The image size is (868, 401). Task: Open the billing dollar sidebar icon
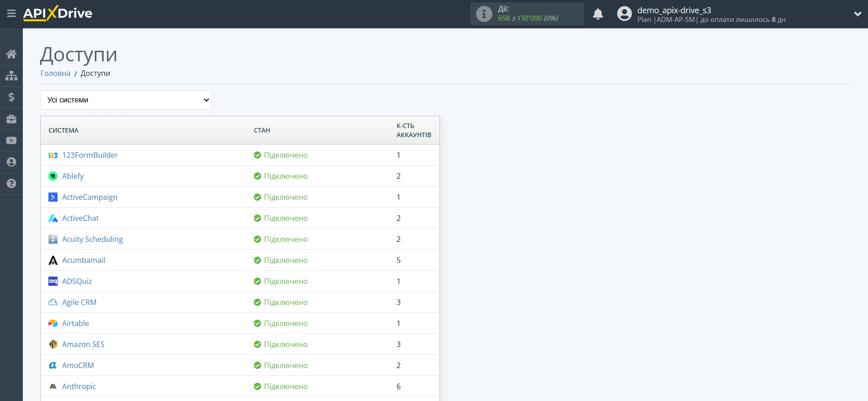point(11,97)
